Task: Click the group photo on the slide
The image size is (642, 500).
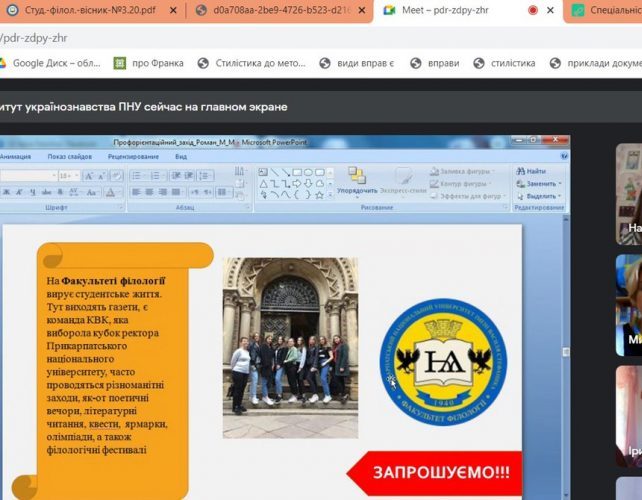Action: tap(289, 347)
